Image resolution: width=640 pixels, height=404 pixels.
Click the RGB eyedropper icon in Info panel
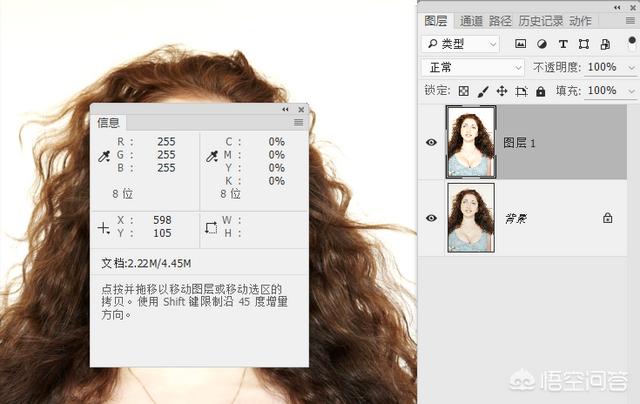click(x=104, y=156)
